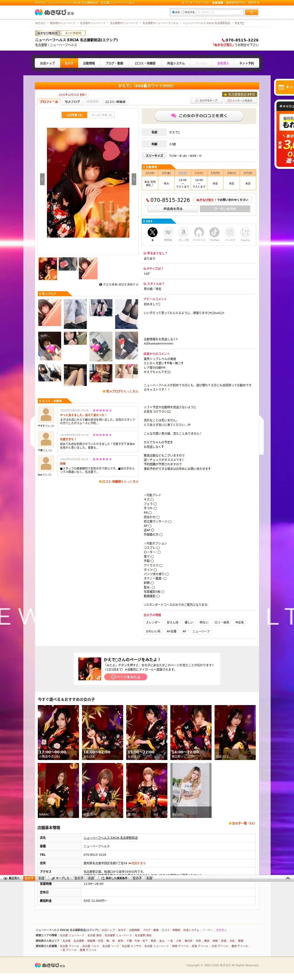Click メッセージを送る envelope button
This screenshot has height=980, width=294.
point(241,100)
